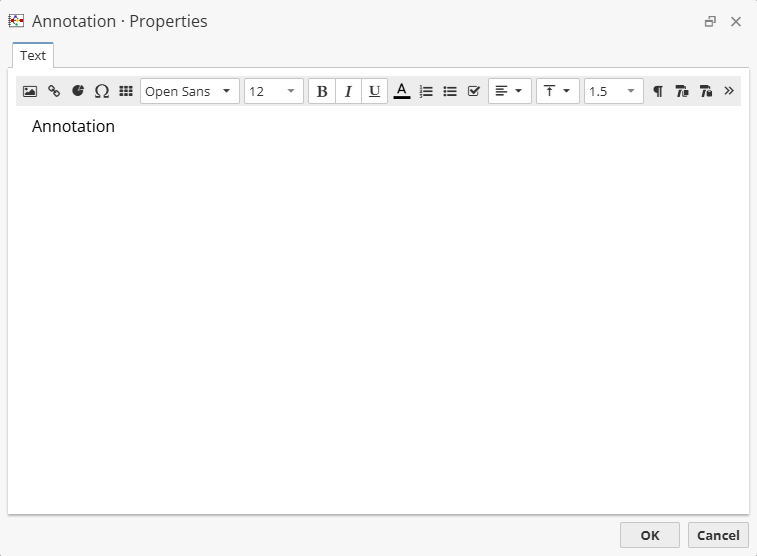This screenshot has height=556, width=757.
Task: Click the insert image icon
Action: pyautogui.click(x=30, y=91)
